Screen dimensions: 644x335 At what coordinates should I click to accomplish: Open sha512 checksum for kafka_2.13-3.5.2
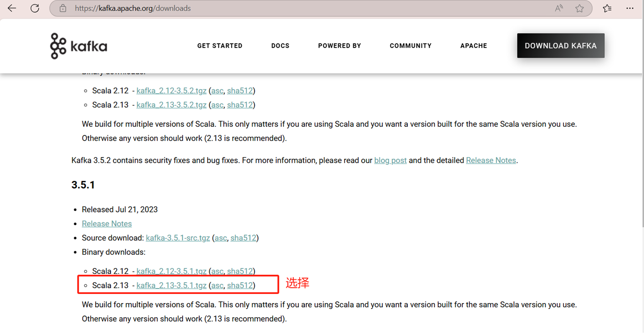tap(240, 105)
